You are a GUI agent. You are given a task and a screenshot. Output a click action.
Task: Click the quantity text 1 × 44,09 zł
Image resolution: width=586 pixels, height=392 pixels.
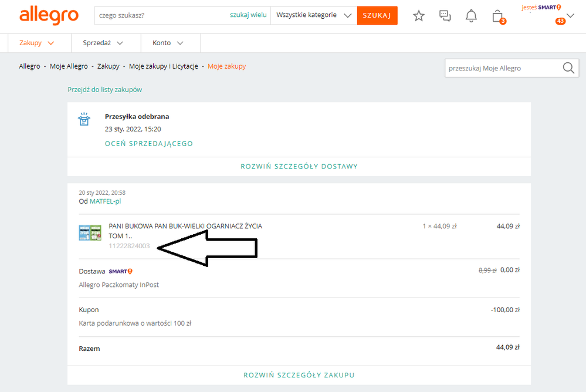pyautogui.click(x=439, y=226)
